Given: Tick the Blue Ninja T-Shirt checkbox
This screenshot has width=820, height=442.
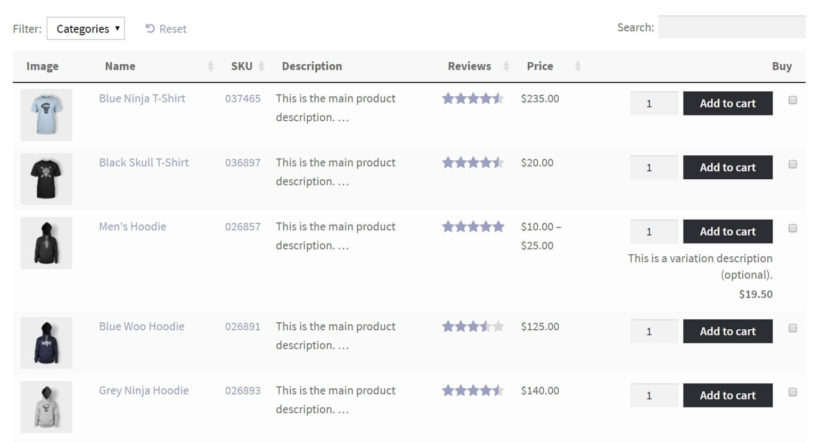Looking at the screenshot, I should 793,100.
